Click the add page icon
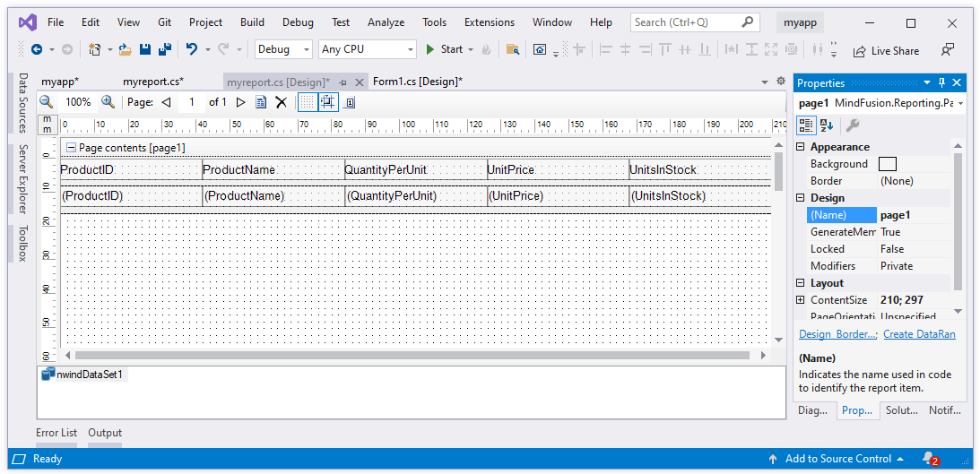The image size is (980, 474). [261, 102]
